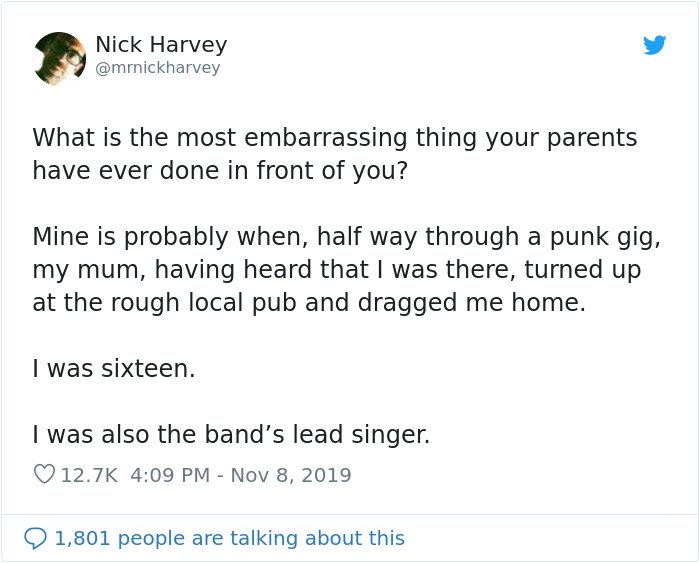Image resolution: width=700 pixels, height=563 pixels.
Task: Click the line "at the rough local pub"
Action: click(309, 303)
